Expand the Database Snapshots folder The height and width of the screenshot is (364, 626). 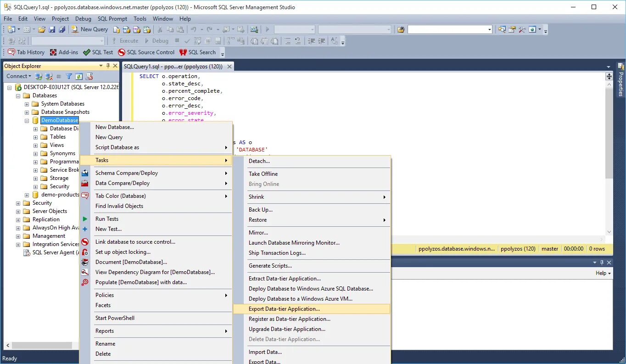(x=27, y=112)
